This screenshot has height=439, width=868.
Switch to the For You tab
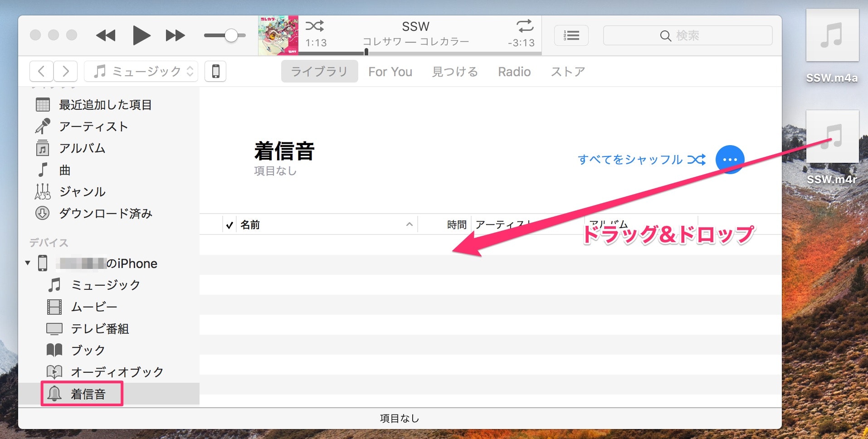pyautogui.click(x=390, y=72)
